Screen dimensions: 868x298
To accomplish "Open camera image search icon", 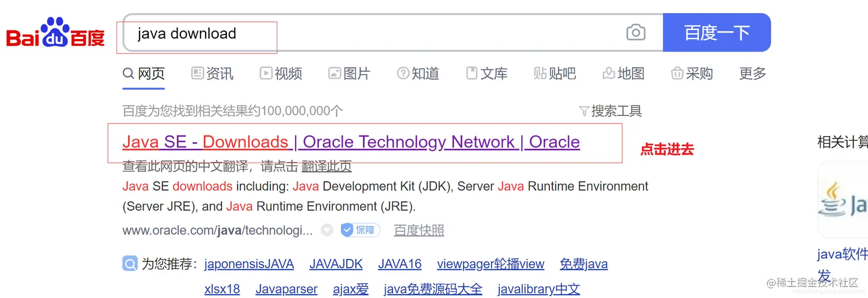I will 635,33.
